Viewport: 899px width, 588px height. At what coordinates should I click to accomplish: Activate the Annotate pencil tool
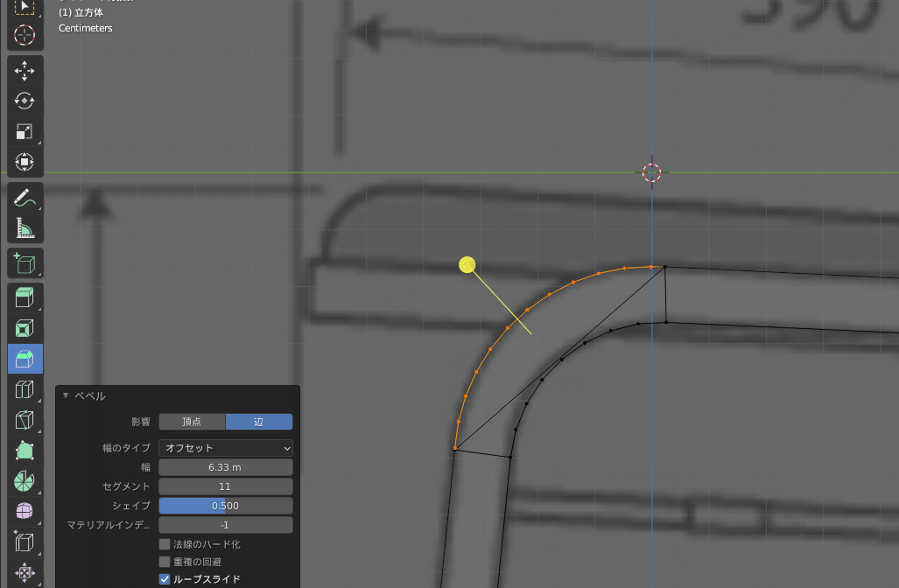(x=25, y=198)
